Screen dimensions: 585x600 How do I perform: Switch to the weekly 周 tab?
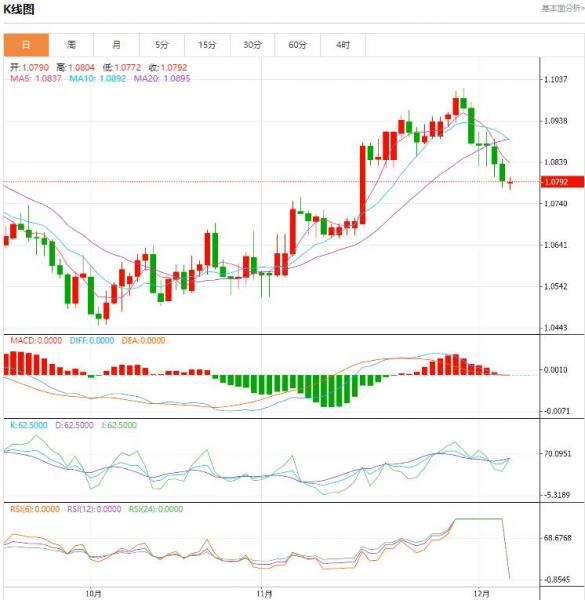[71, 45]
